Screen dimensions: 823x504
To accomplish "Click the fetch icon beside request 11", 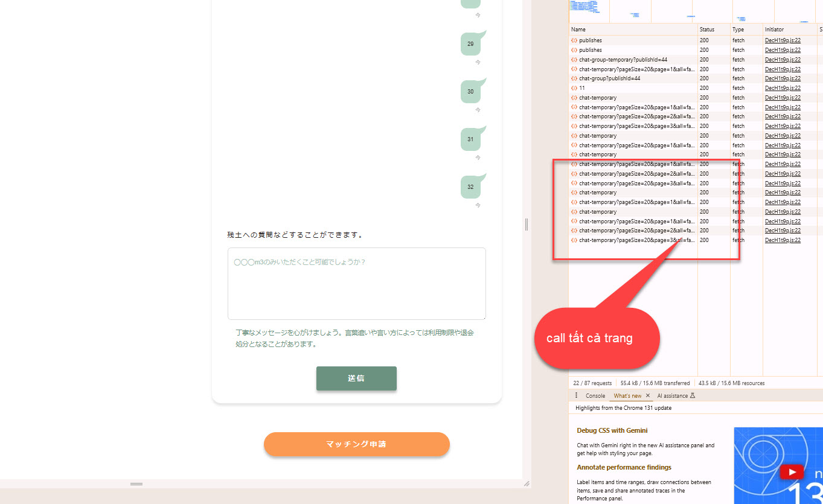I will click(574, 88).
